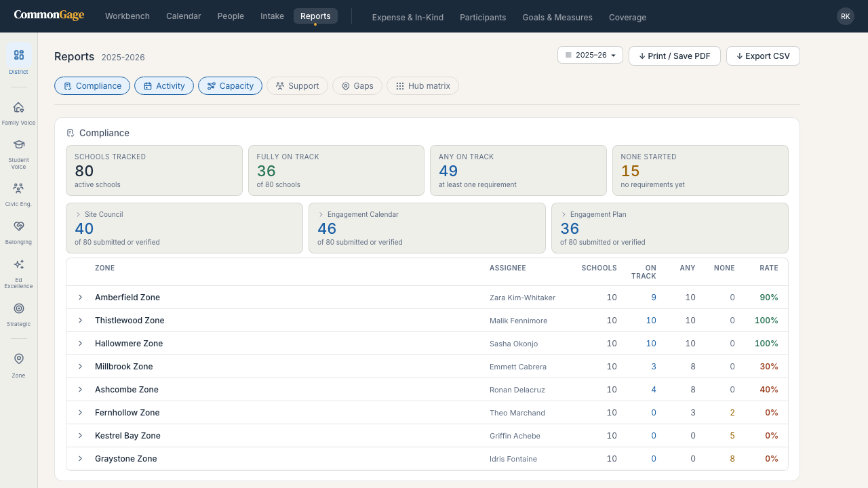The height and width of the screenshot is (488, 868).
Task: Go to People in top nav
Action: pos(231,16)
